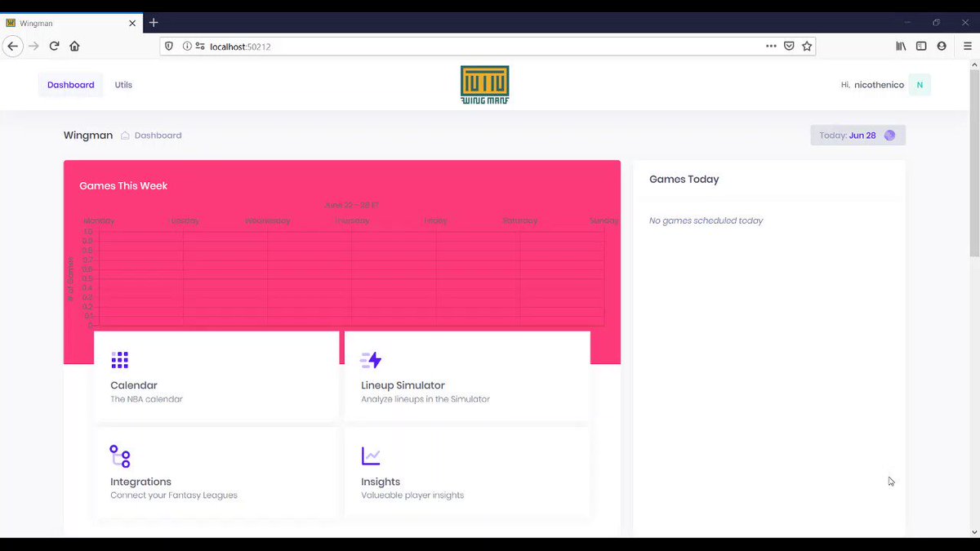The image size is (980, 551).
Task: Click 'Connect your Fantasy Leagues' text
Action: [174, 495]
